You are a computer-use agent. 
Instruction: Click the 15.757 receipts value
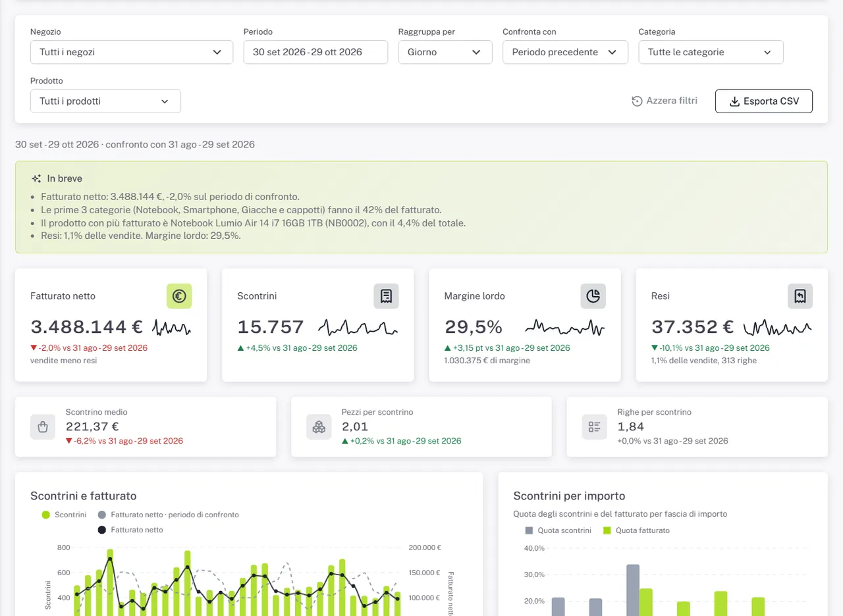coord(271,327)
